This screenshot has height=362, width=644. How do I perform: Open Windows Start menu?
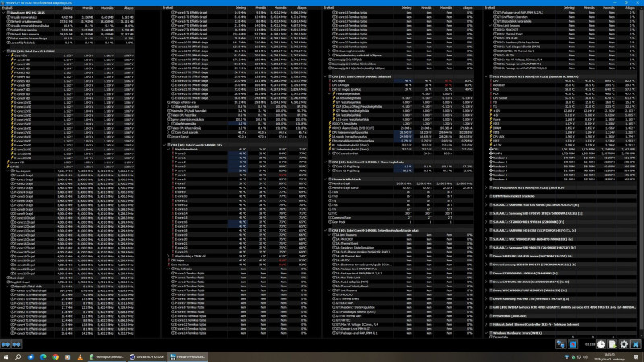click(x=6, y=357)
